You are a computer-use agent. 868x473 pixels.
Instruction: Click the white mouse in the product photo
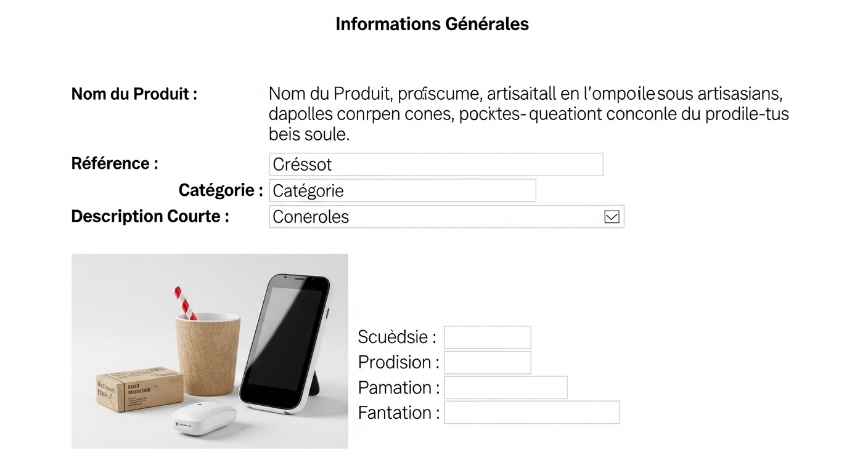(x=203, y=419)
